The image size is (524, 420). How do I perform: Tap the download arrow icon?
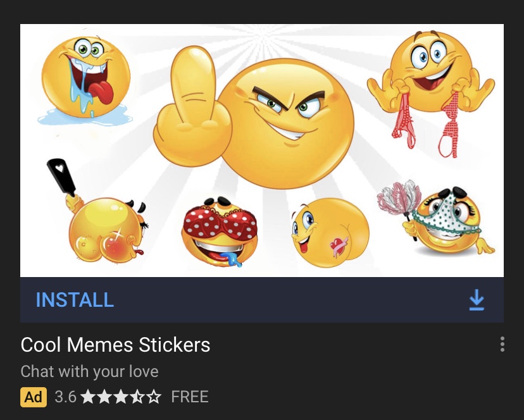pyautogui.click(x=477, y=300)
